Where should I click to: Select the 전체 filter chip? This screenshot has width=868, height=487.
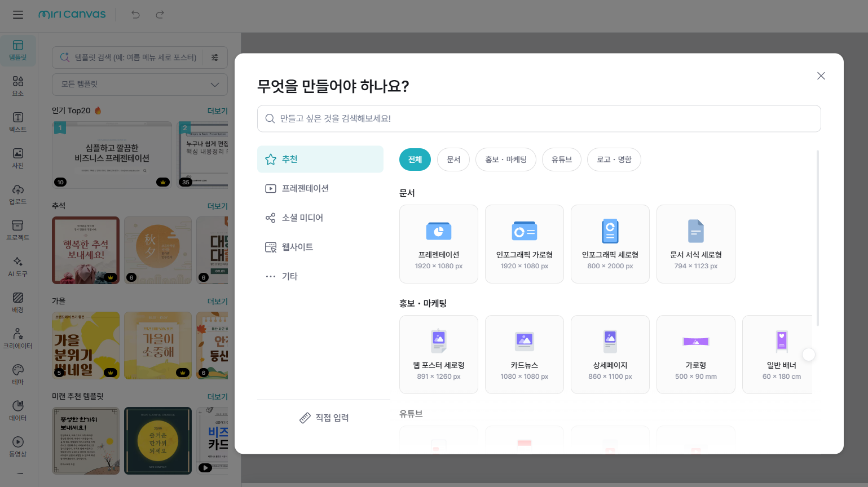(x=415, y=160)
